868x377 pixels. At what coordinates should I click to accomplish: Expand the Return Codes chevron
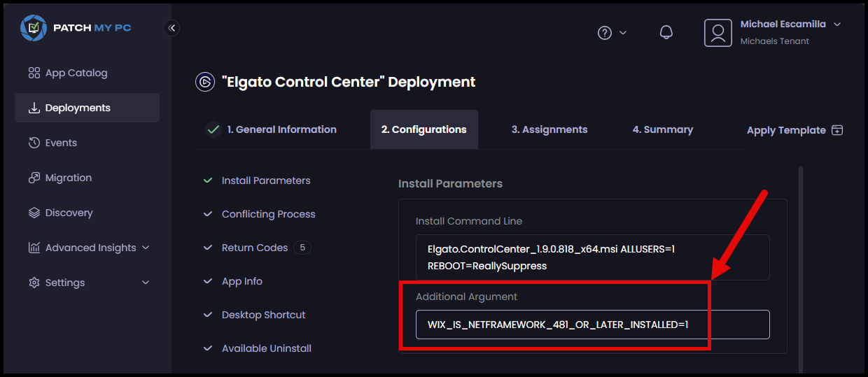tap(208, 248)
